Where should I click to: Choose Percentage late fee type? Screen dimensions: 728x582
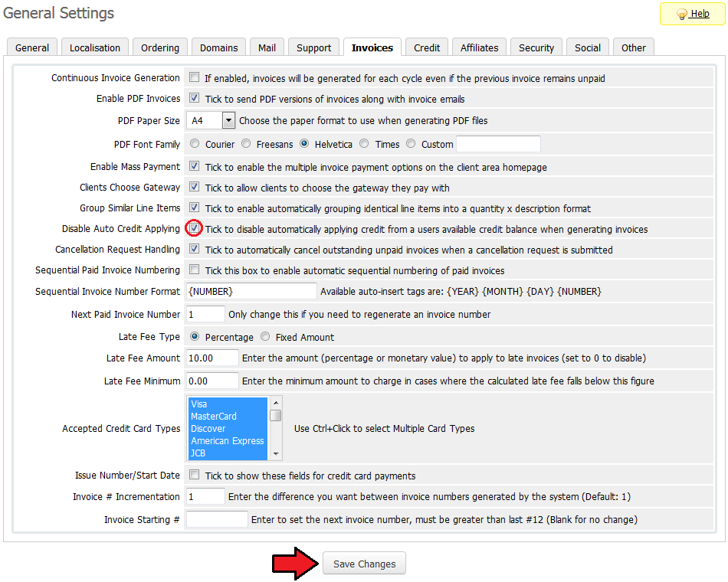point(195,336)
